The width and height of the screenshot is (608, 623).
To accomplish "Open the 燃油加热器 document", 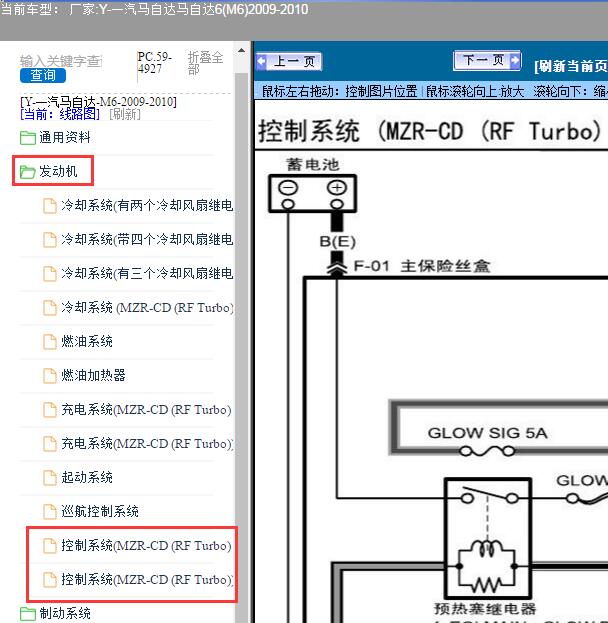I will click(93, 375).
